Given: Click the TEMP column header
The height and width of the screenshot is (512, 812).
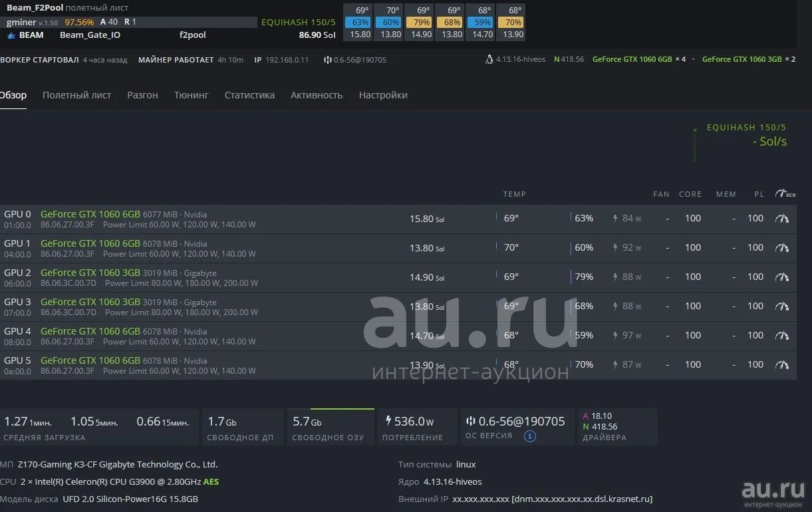Looking at the screenshot, I should (x=515, y=194).
